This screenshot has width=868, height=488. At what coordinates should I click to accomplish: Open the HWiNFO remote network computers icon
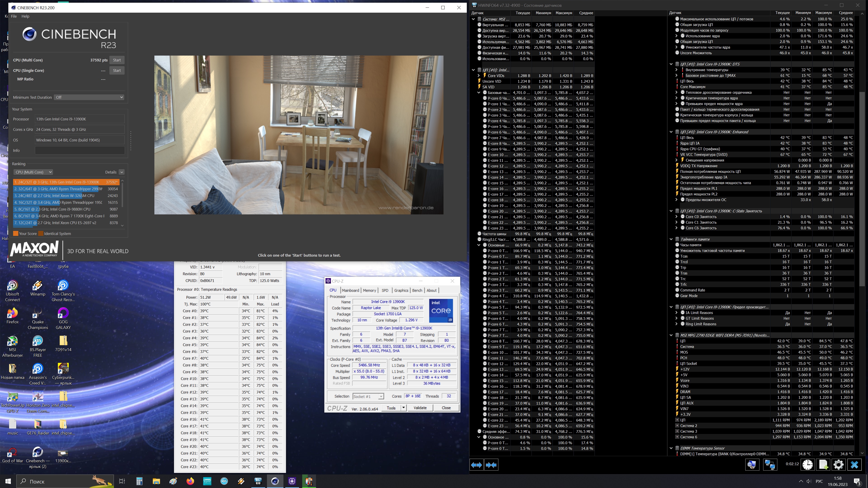(x=770, y=465)
